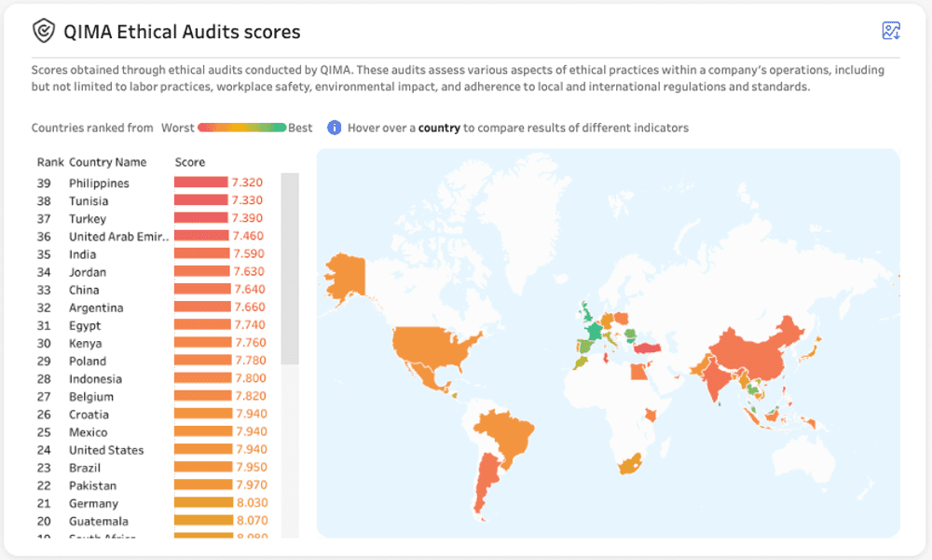Click the Country Name column header
Screen dimensions: 932x560
tap(107, 162)
